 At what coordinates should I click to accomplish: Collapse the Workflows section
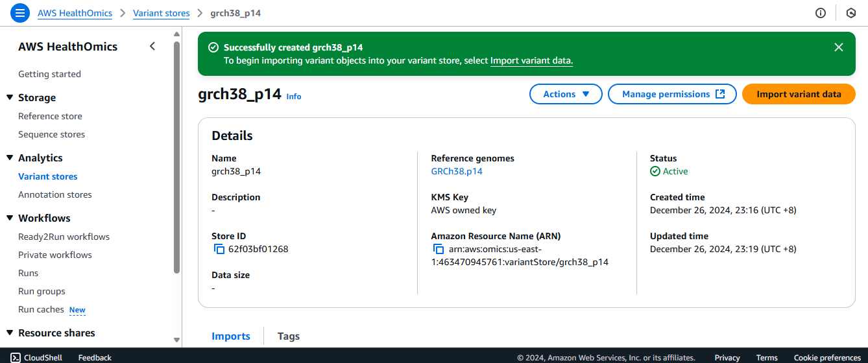tap(10, 218)
